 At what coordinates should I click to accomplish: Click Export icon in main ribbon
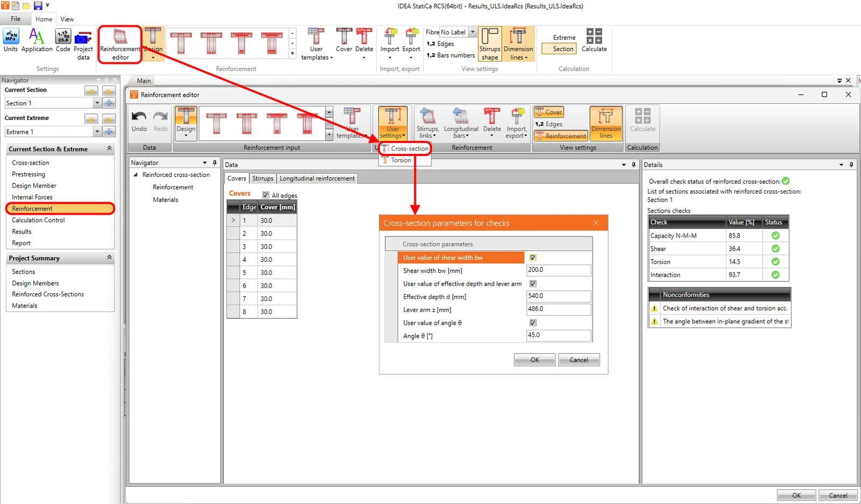[x=411, y=44]
